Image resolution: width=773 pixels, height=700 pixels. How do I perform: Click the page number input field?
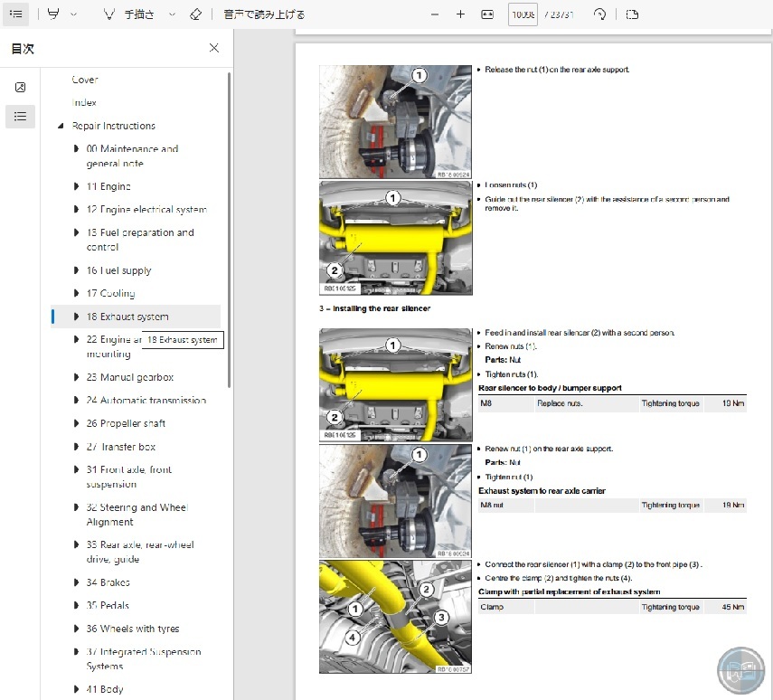click(523, 14)
